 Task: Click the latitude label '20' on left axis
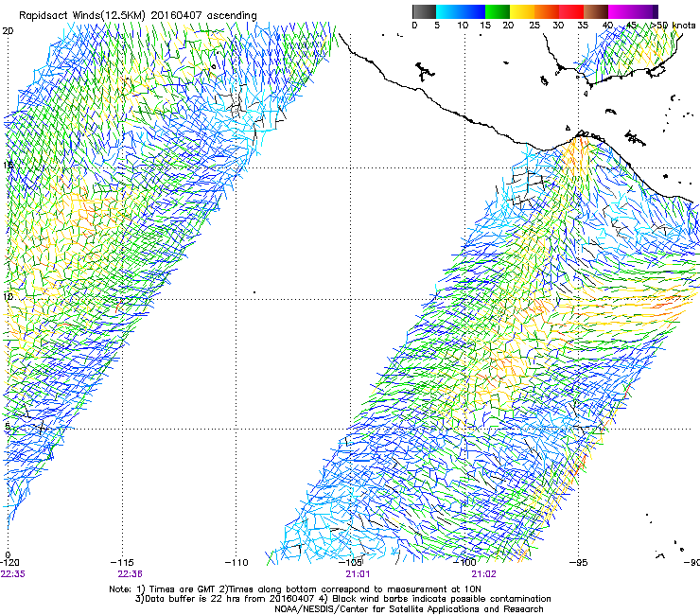(8, 31)
